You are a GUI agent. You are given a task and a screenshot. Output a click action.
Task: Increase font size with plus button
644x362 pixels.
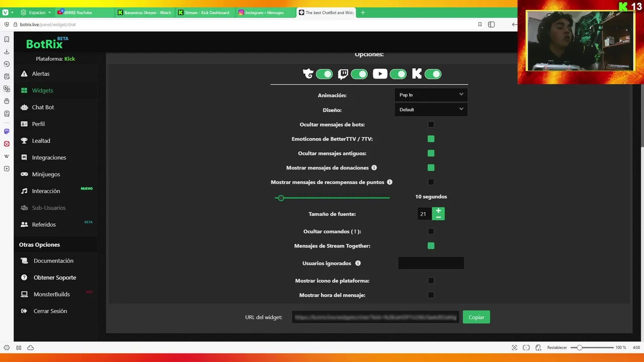click(438, 211)
